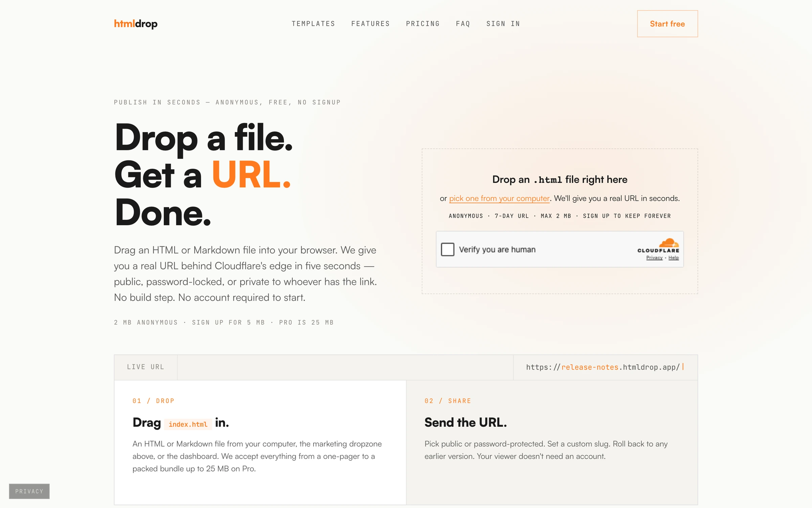The height and width of the screenshot is (508, 812).
Task: Click the Send the URL. heading
Action: coord(466,422)
